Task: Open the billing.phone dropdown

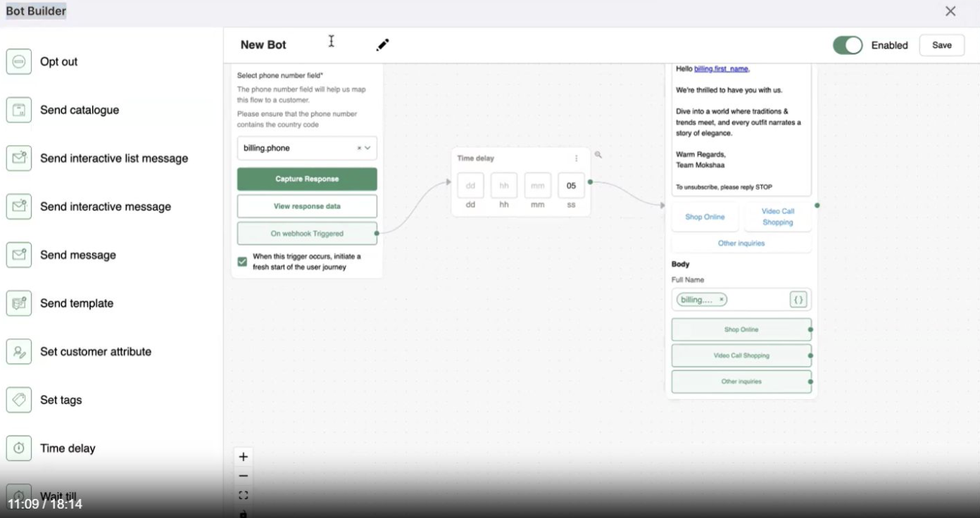Action: point(367,149)
